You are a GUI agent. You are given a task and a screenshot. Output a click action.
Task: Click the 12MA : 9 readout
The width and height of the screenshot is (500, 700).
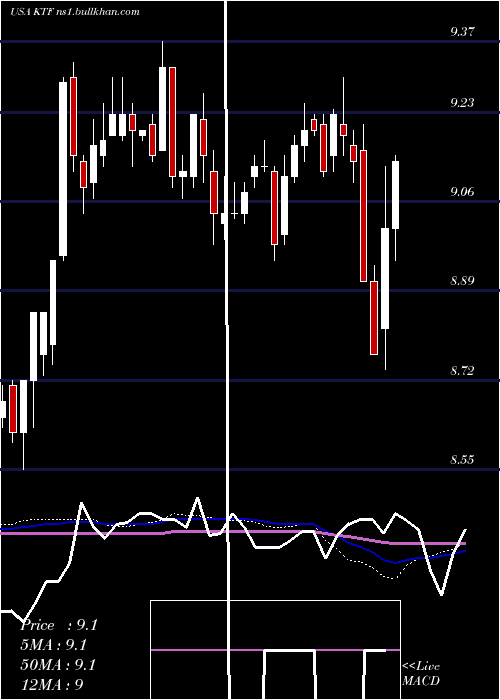click(52, 684)
